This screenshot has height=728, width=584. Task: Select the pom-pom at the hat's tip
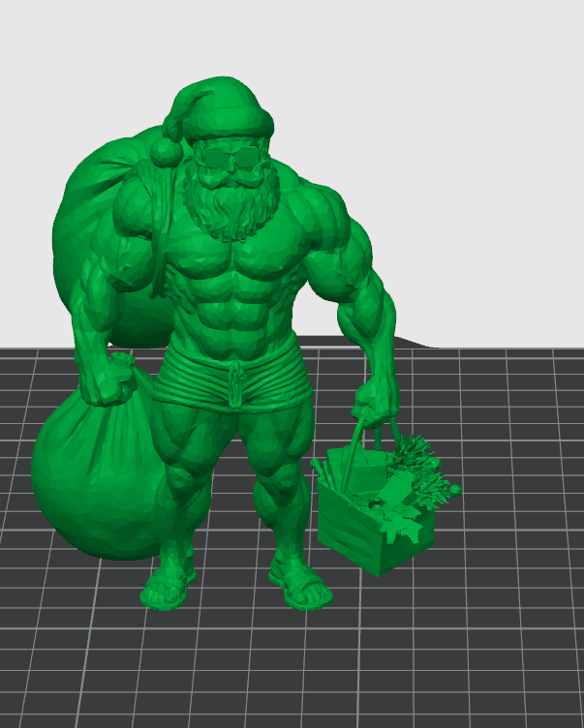click(x=166, y=152)
